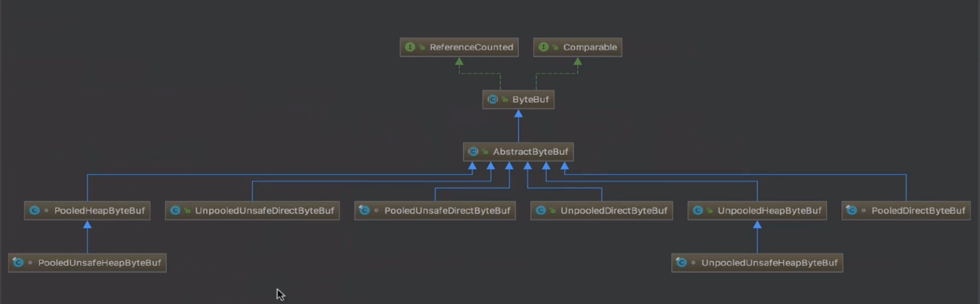980x304 pixels.
Task: Click the class icon on PooledUnsafeDirectByteBuf node
Action: (x=364, y=210)
